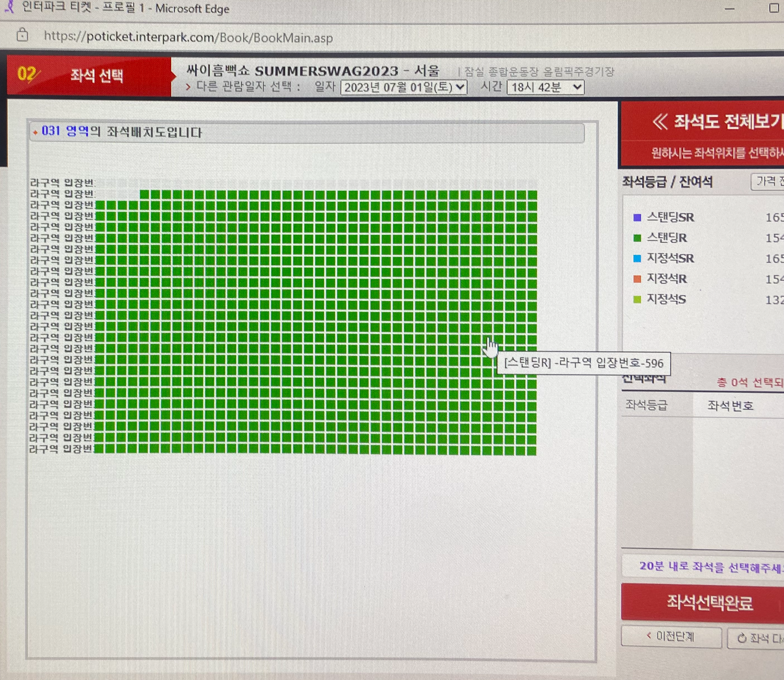The image size is (784, 680).
Task: Click the lock icon in the address bar
Action: click(x=22, y=35)
